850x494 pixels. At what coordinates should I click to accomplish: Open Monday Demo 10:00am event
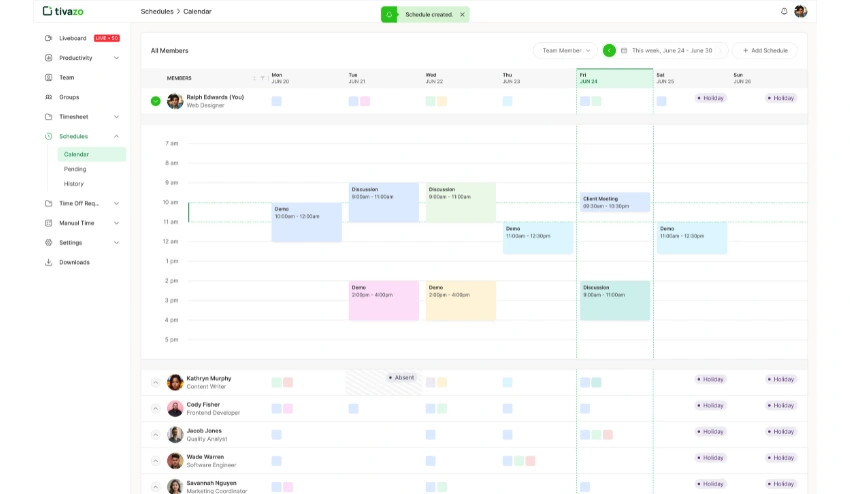click(307, 222)
